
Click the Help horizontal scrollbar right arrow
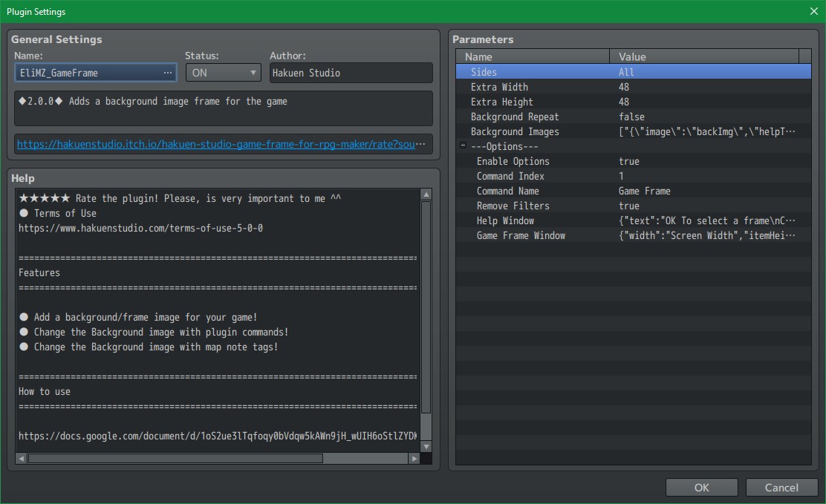point(414,459)
